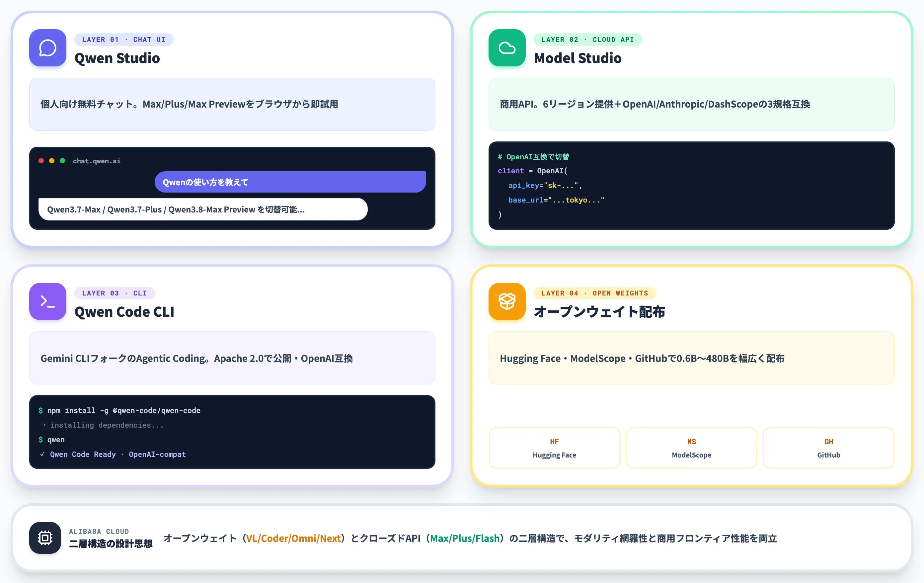Click the '$ qwen' terminal command line

point(51,440)
